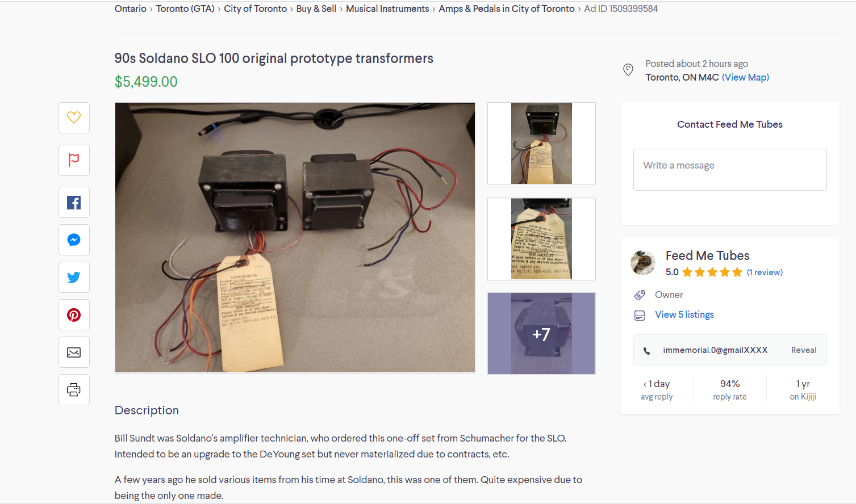Select the spec tag close-up thumbnail
Viewport: 856px width, 504px height.
pyautogui.click(x=541, y=239)
